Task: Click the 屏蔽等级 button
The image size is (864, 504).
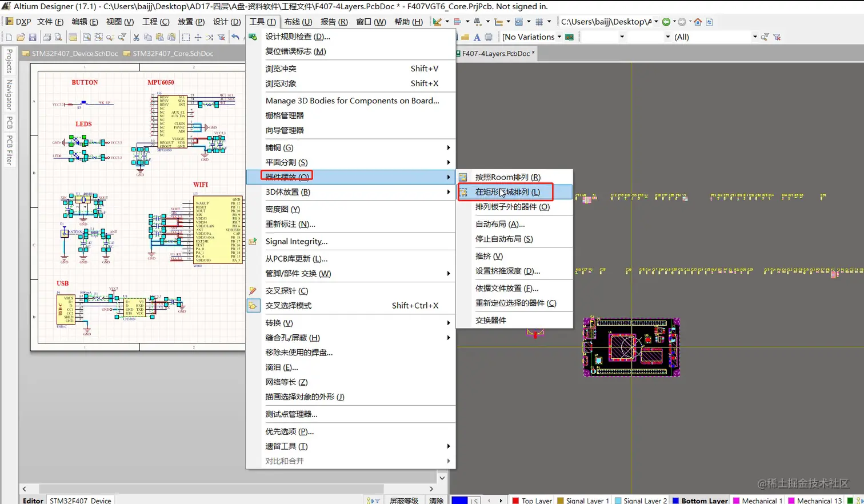Action: coord(404,501)
